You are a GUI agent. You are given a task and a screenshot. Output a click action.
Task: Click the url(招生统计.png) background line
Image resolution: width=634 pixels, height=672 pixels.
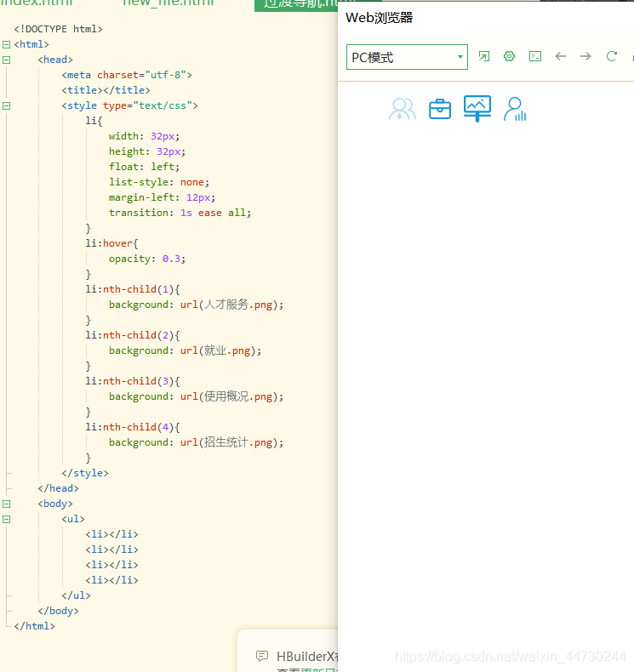click(196, 442)
